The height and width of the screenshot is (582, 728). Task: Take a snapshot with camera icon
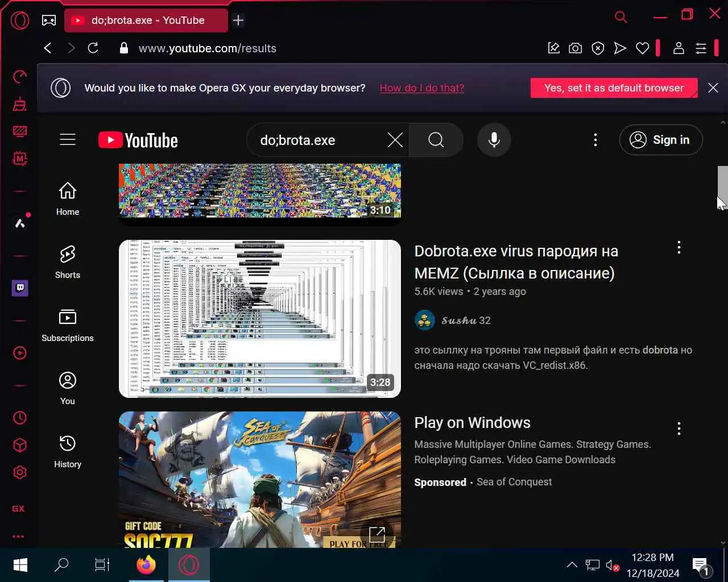(x=576, y=48)
